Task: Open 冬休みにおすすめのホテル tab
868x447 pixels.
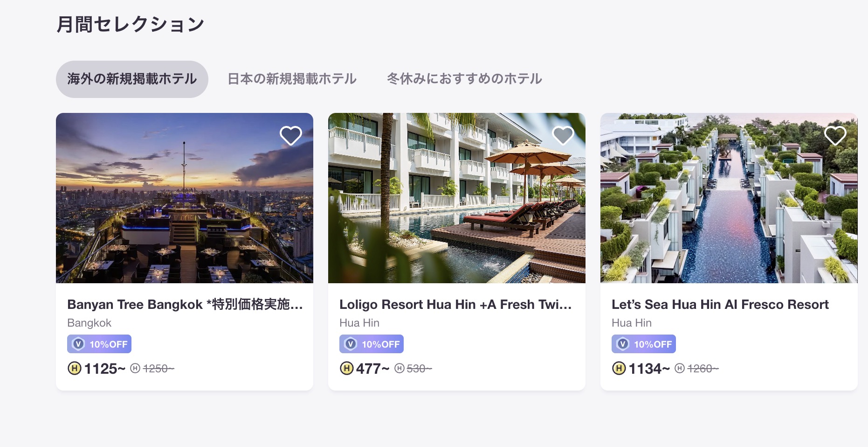Action: pos(464,79)
